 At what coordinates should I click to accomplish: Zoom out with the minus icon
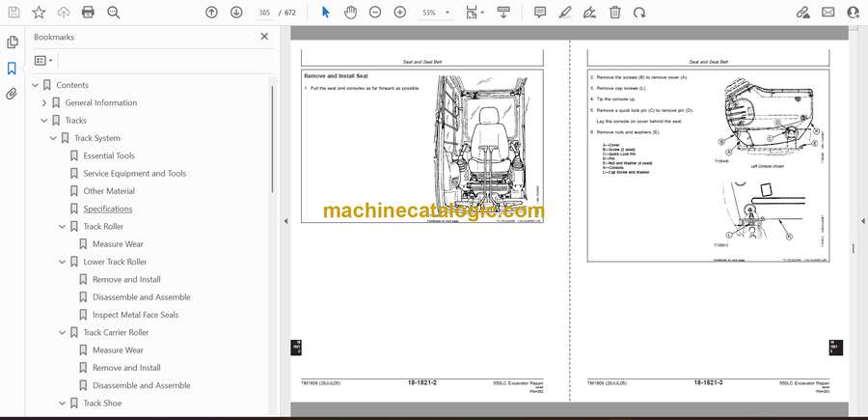[x=375, y=13]
